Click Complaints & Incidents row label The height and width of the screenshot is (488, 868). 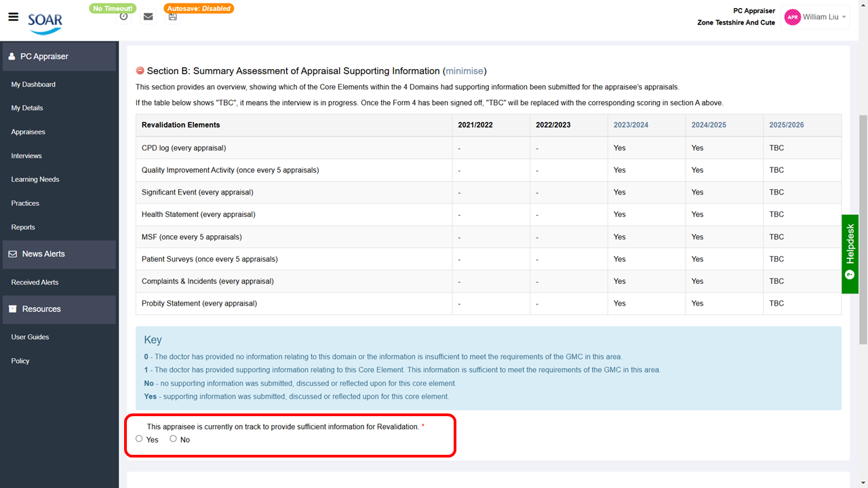(208, 281)
